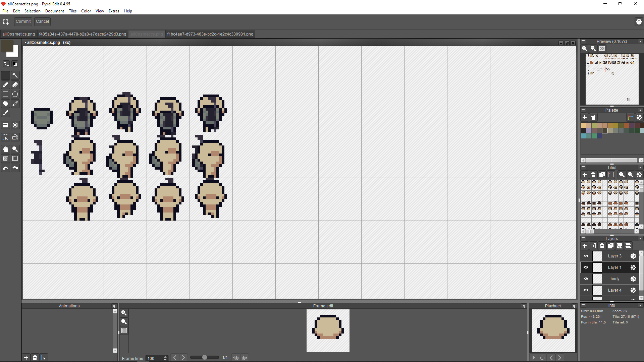
Task: Collapse the Tiles panel
Action: click(583, 167)
